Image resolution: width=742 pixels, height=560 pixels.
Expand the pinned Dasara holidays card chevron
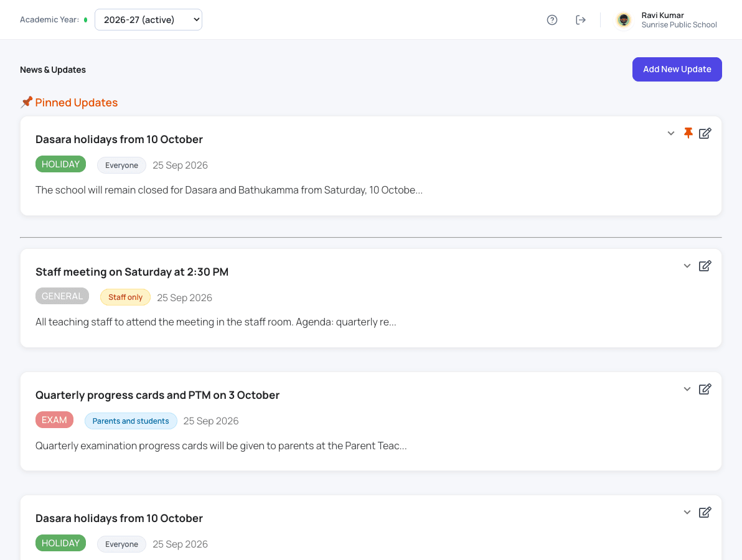(670, 133)
